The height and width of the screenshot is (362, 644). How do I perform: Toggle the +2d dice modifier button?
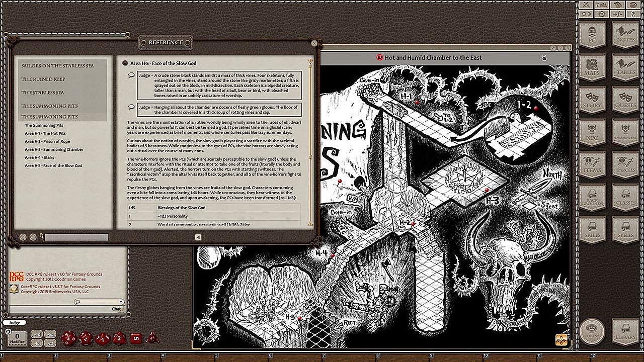pos(50,334)
